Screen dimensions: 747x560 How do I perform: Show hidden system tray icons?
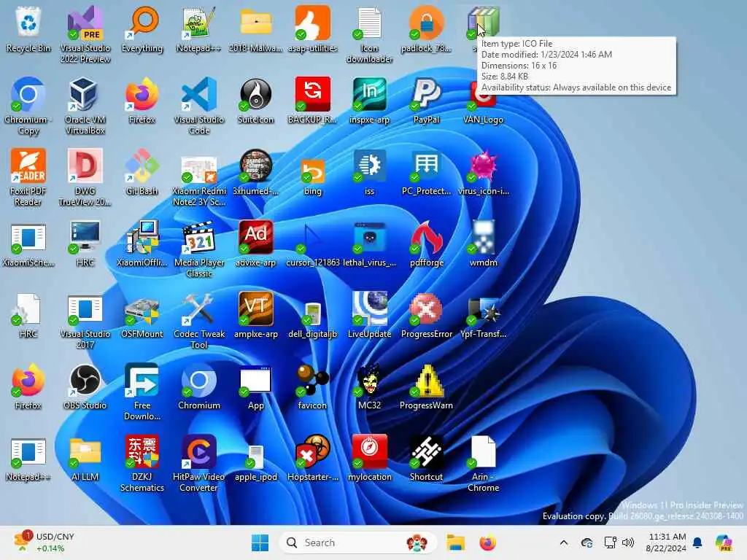tap(564, 542)
